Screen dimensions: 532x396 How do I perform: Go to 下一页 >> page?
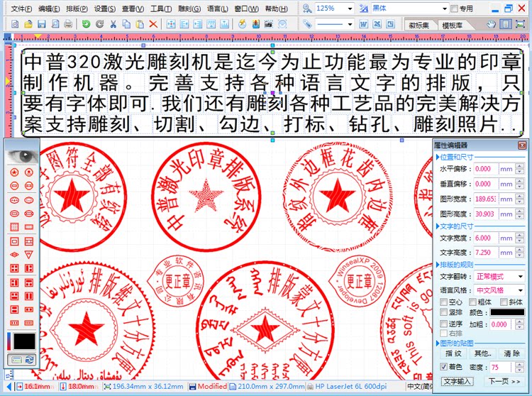504,381
